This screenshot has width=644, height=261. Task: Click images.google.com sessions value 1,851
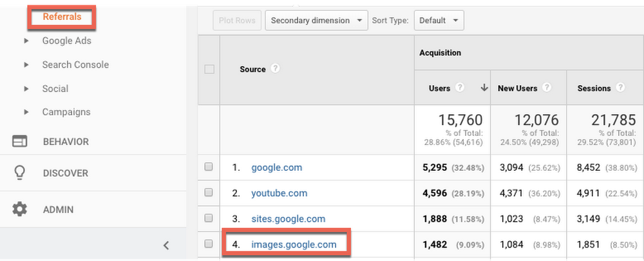589,244
